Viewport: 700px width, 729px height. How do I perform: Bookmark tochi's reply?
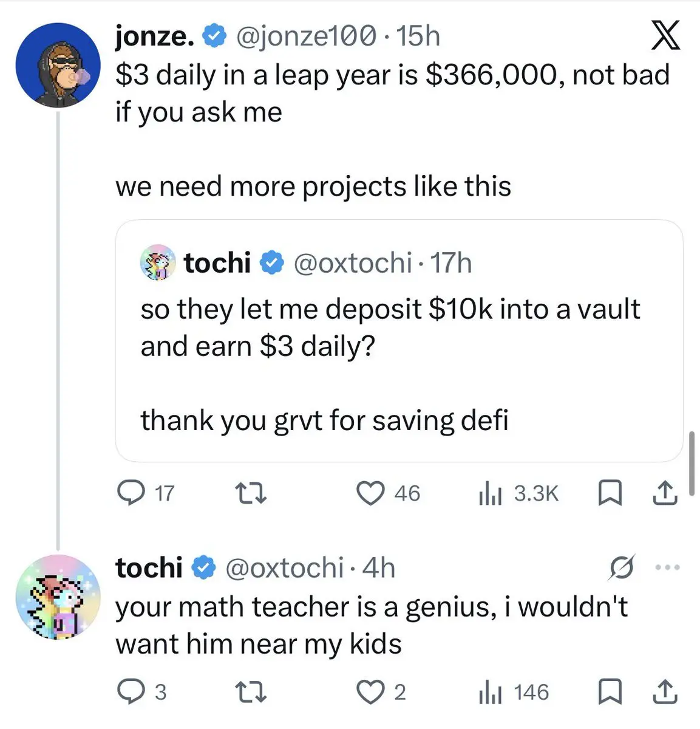(609, 692)
